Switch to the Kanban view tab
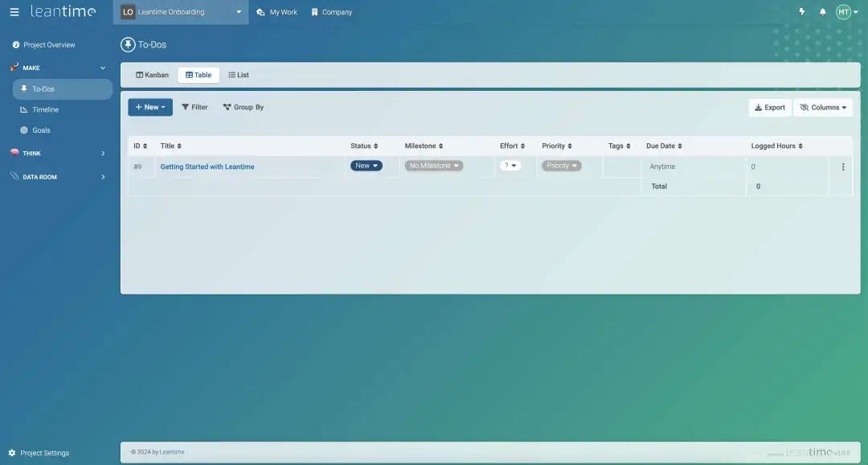This screenshot has width=868, height=465. click(x=153, y=75)
